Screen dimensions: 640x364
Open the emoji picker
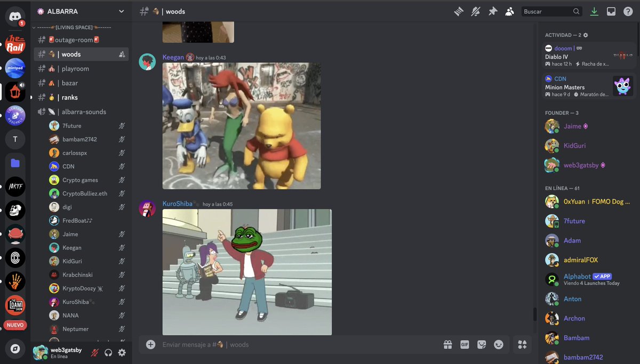click(499, 345)
